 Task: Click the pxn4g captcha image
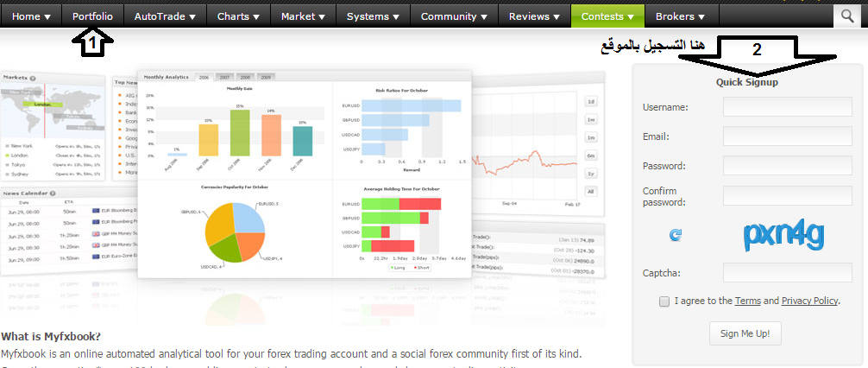[x=783, y=236]
